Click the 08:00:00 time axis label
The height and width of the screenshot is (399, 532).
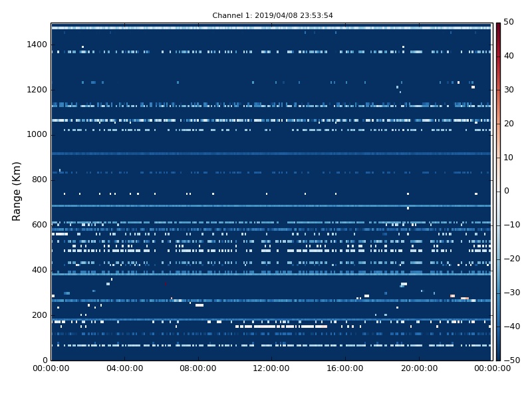tap(198, 368)
